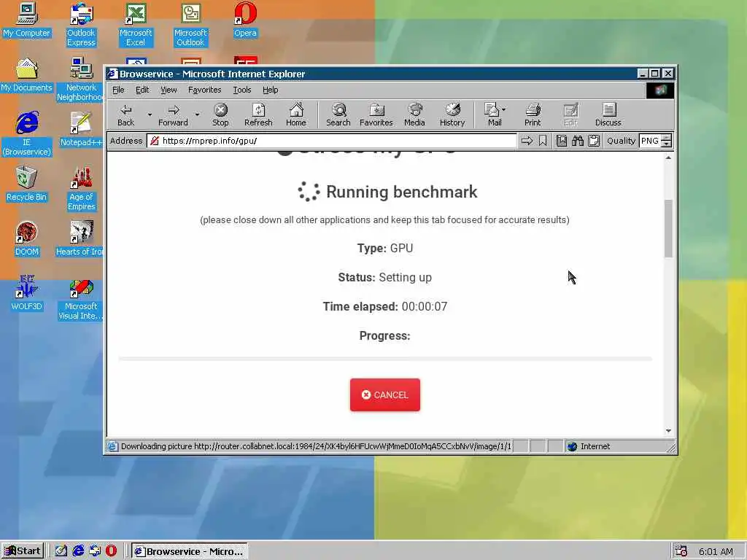Select the DOOM desktop shortcut
Screen dimensions: 747x560
click(x=26, y=238)
